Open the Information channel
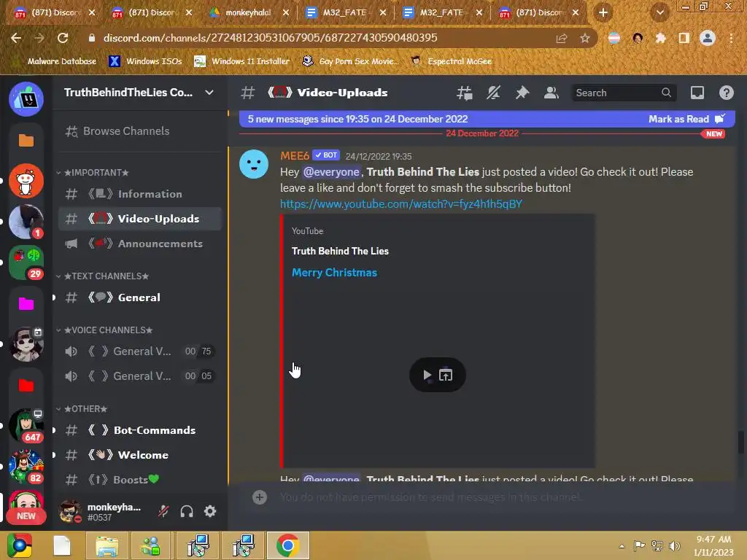 pyautogui.click(x=139, y=194)
